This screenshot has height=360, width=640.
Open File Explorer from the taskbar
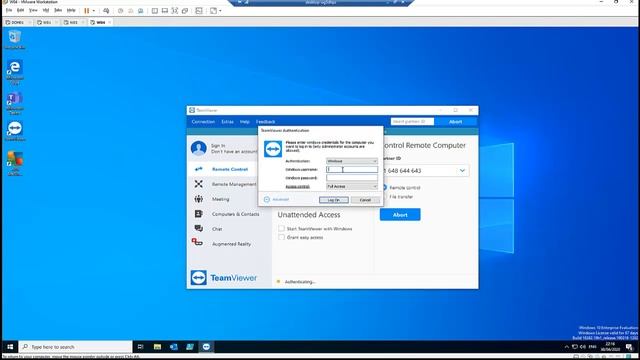157,347
